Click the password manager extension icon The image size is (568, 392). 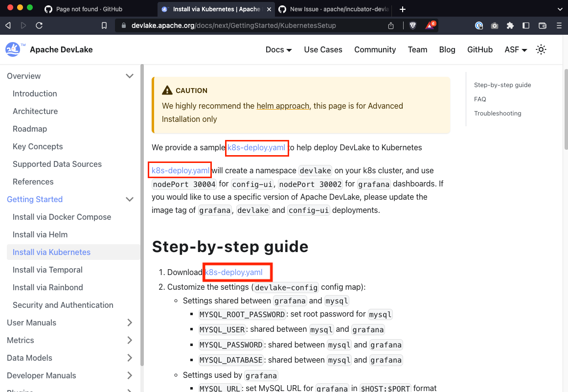pyautogui.click(x=479, y=25)
